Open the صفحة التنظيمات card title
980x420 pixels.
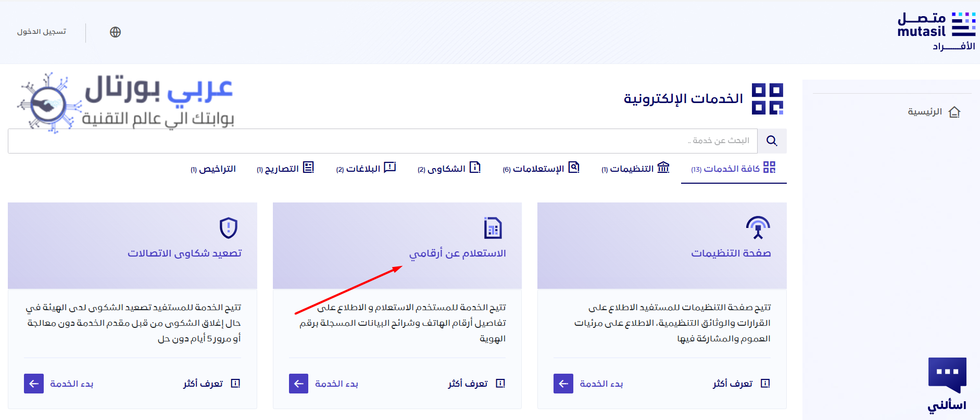click(731, 253)
